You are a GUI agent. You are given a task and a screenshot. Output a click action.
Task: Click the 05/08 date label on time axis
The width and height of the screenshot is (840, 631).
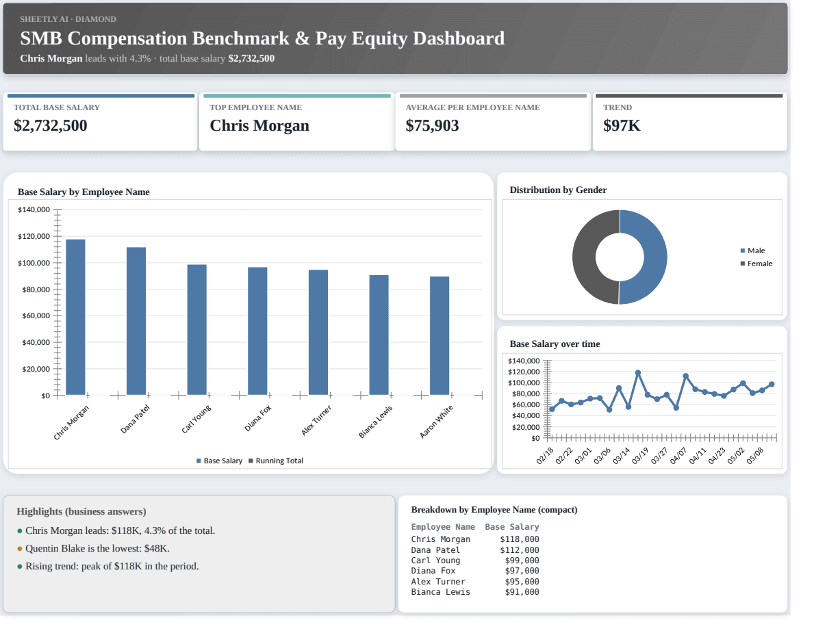tap(756, 456)
